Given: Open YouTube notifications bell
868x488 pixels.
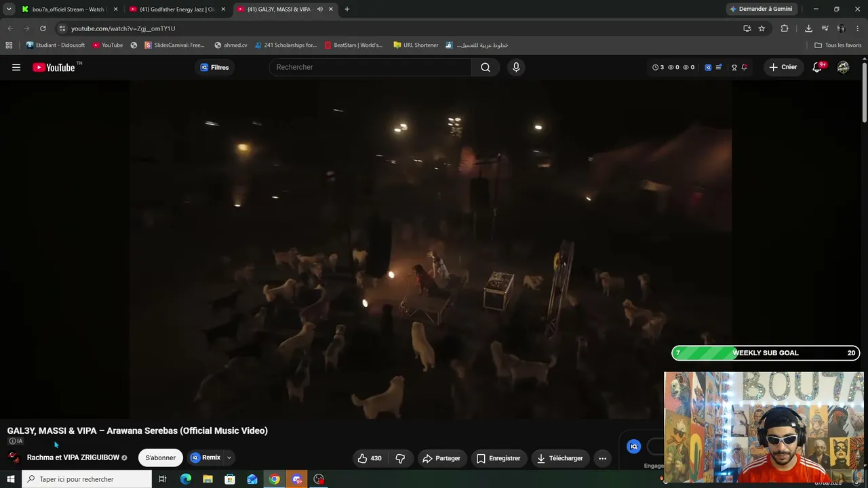Looking at the screenshot, I should pos(818,67).
